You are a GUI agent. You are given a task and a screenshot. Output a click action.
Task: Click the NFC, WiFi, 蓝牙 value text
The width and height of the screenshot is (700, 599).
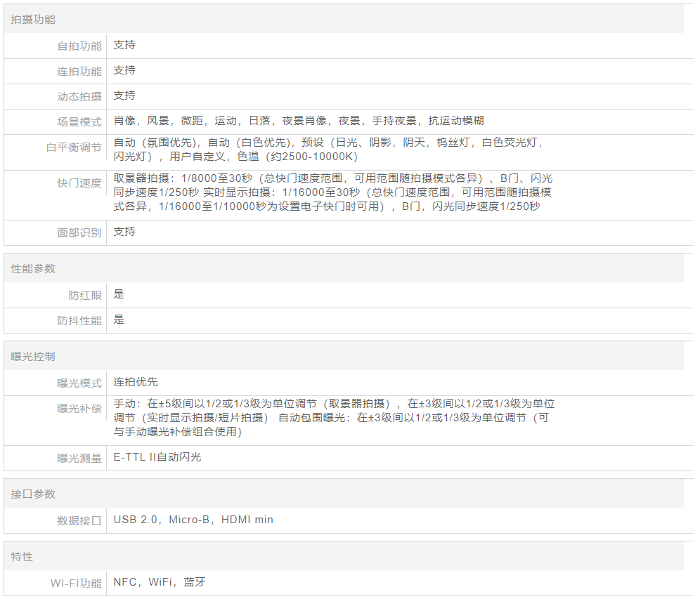click(x=160, y=582)
